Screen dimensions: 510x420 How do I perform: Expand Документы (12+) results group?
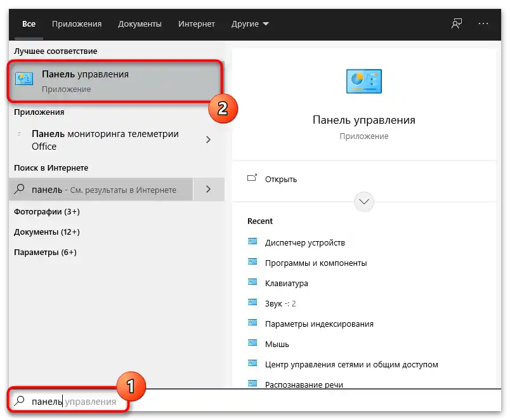47,232
